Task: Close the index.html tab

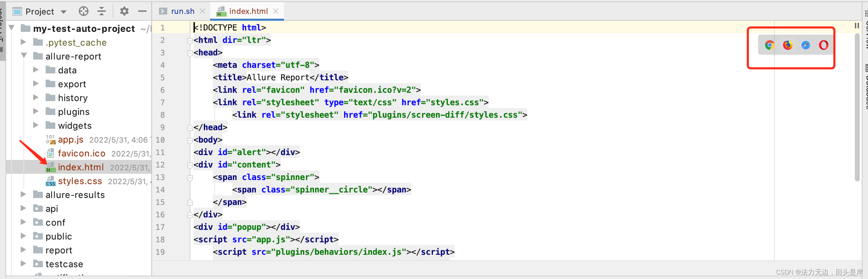Action: pyautogui.click(x=276, y=11)
